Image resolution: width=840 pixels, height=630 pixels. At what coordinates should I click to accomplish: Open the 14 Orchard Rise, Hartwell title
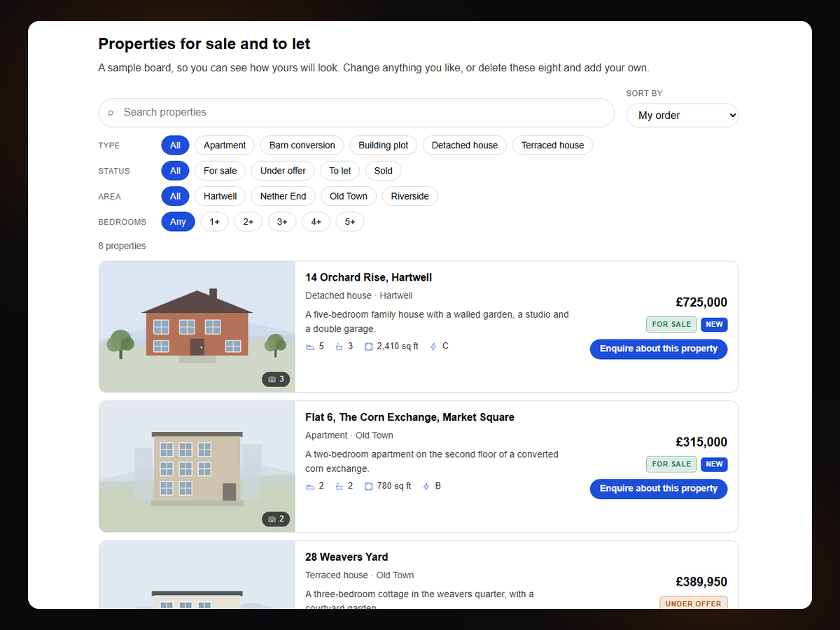click(368, 277)
